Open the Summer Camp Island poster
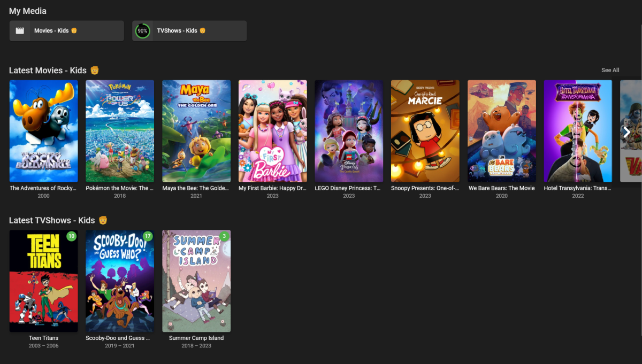642x364 pixels. [x=196, y=281]
